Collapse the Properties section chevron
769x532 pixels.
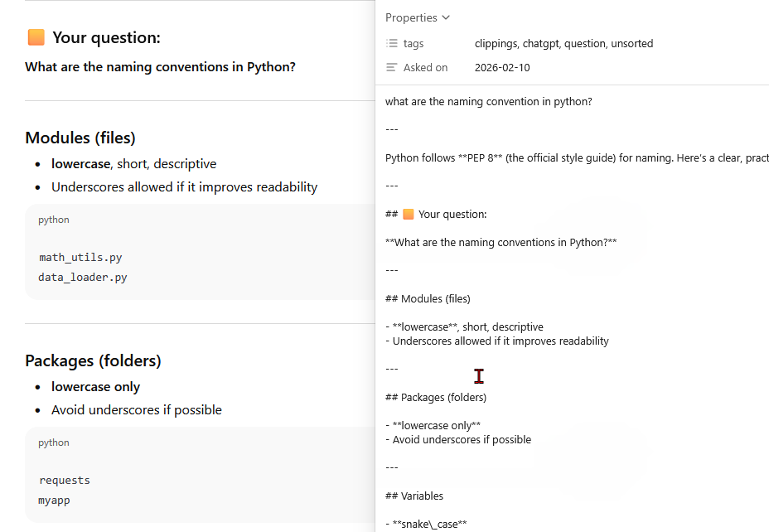(446, 17)
